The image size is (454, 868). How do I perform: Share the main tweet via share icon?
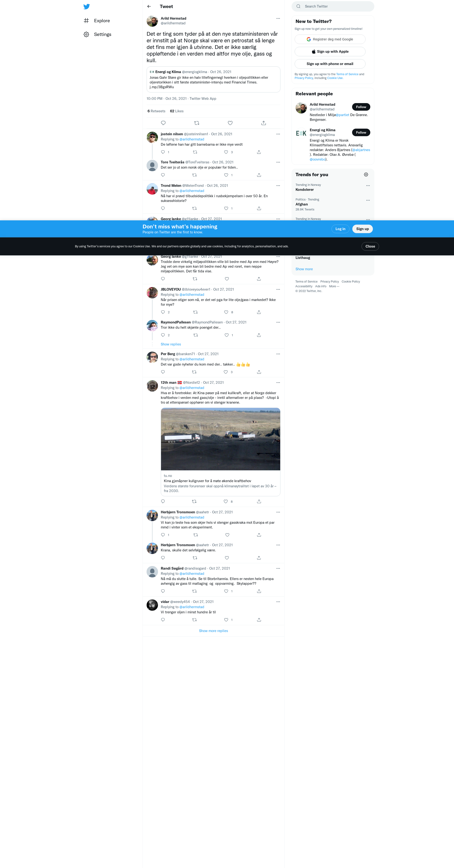tap(264, 123)
